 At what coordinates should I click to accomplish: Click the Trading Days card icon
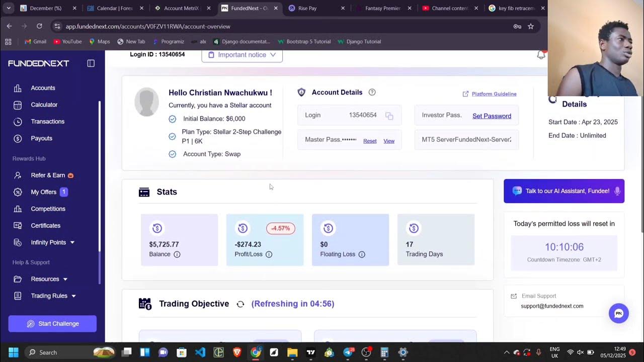click(x=414, y=228)
